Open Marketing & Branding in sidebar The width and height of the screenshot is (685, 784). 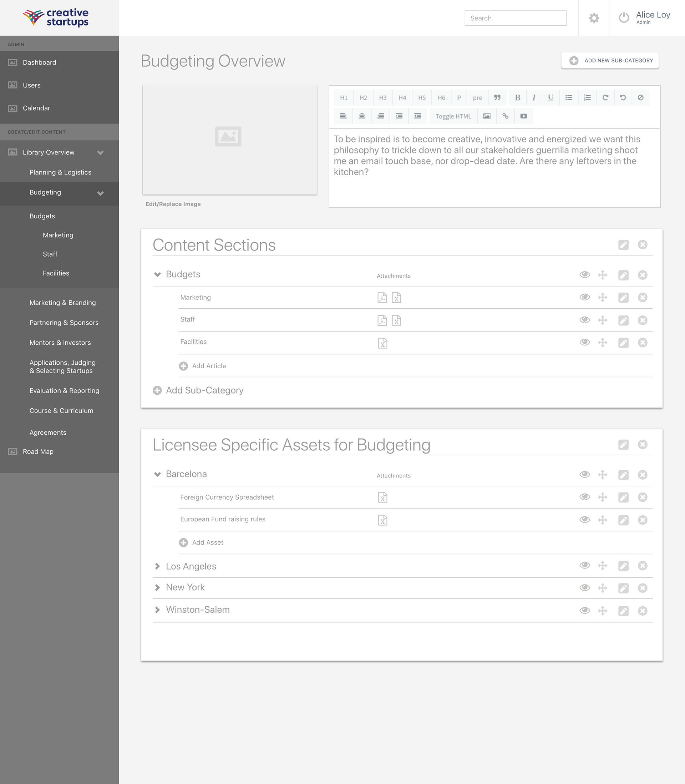click(x=63, y=303)
